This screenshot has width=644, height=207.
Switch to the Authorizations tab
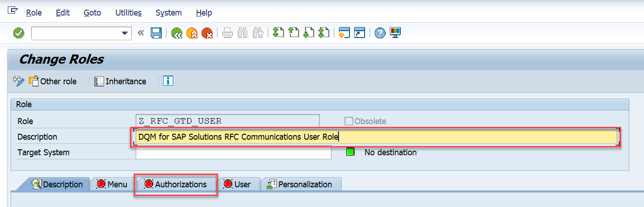(x=176, y=184)
